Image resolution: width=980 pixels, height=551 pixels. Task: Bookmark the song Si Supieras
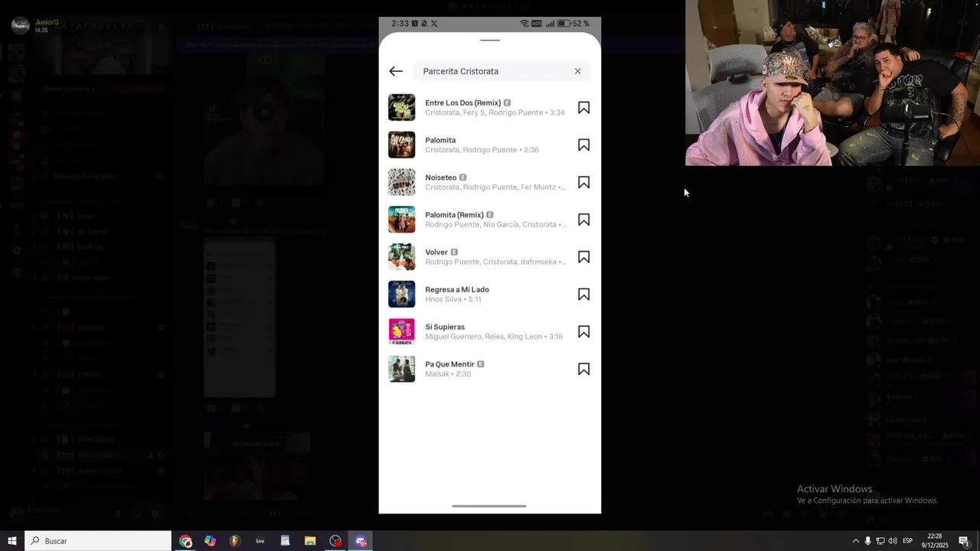pos(583,331)
